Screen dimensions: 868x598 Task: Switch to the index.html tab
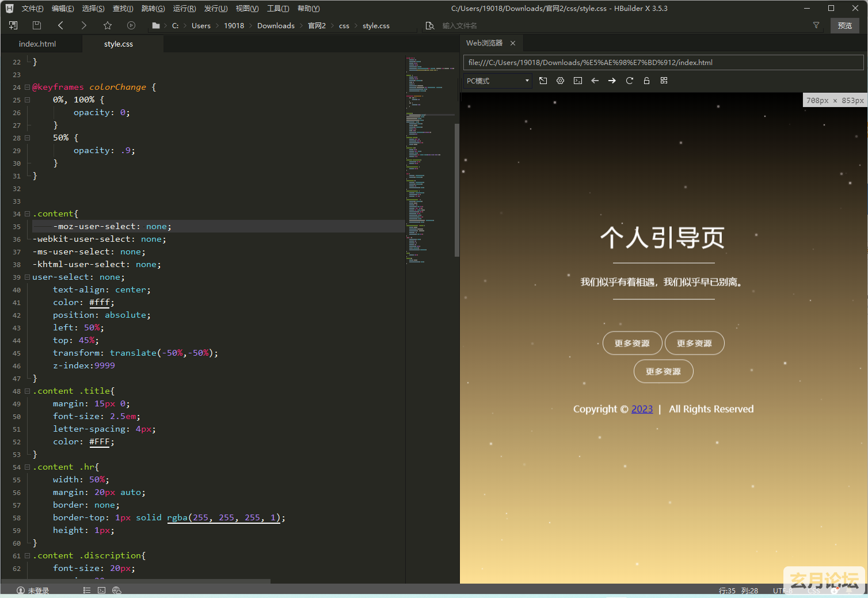coord(37,44)
